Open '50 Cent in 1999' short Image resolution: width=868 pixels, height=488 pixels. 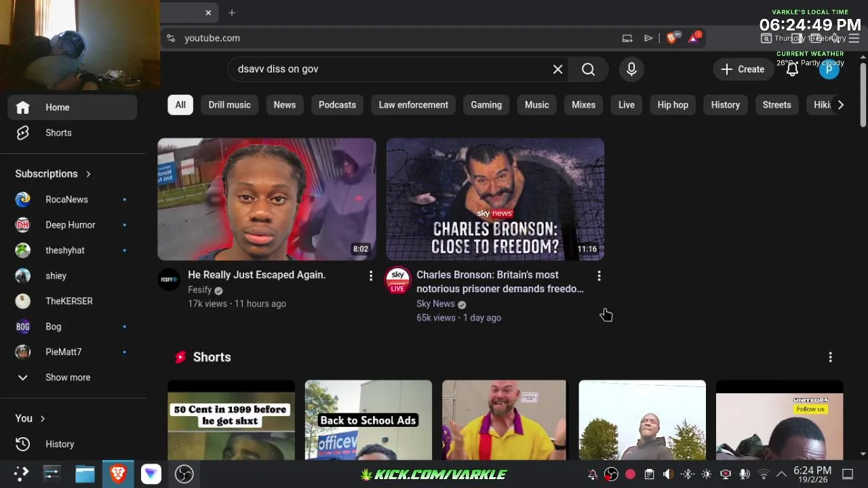click(x=231, y=420)
